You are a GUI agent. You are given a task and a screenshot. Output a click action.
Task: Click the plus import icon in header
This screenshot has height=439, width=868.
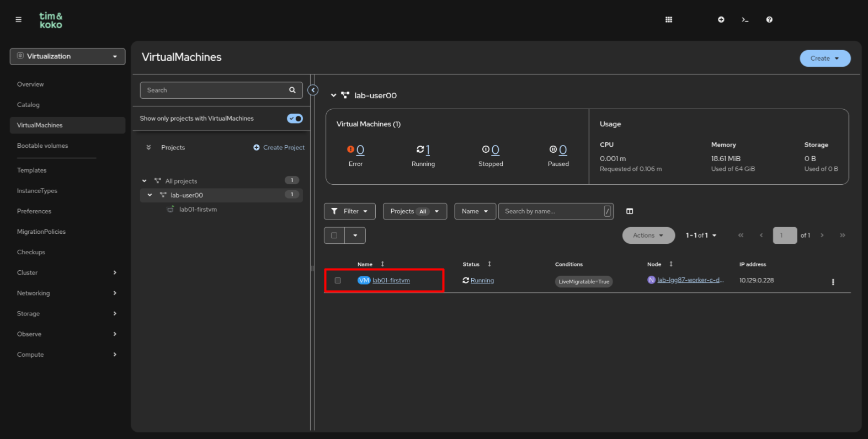click(721, 20)
